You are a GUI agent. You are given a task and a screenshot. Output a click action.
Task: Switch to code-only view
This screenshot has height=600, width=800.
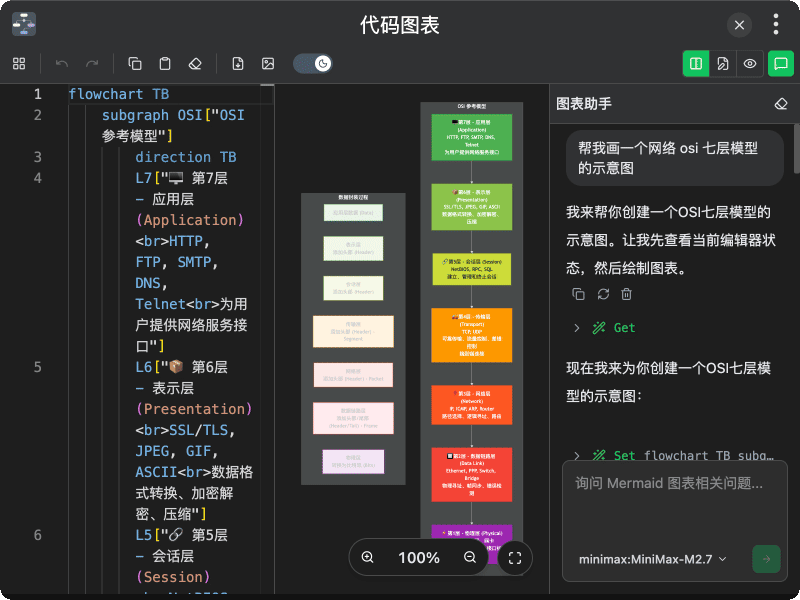pos(723,63)
